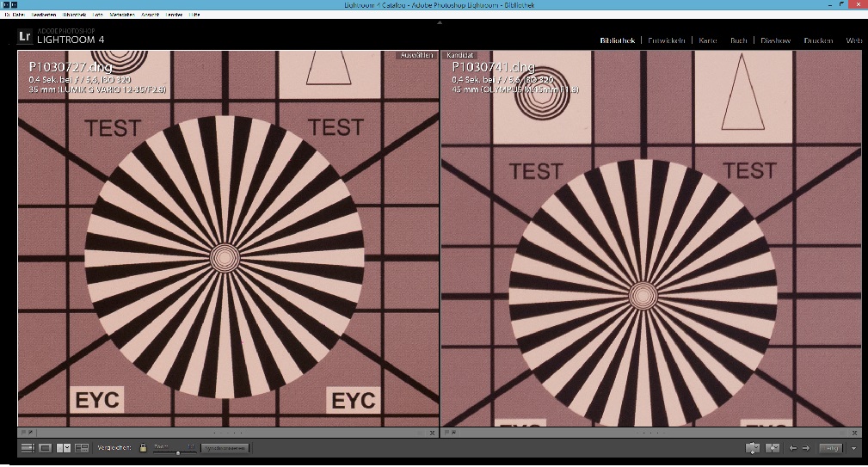This screenshot has height=467, width=868.
Task: Open the Ansicht menu
Action: tap(150, 15)
